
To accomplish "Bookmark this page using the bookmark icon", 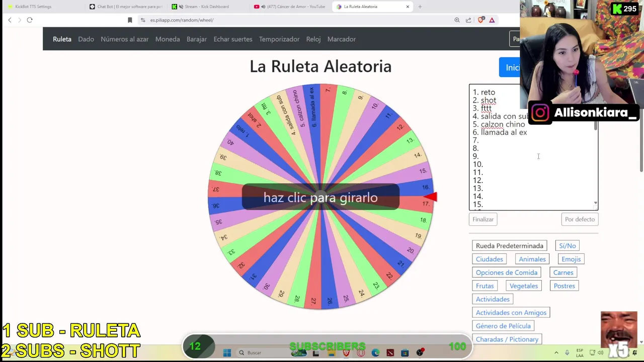I will click(130, 20).
